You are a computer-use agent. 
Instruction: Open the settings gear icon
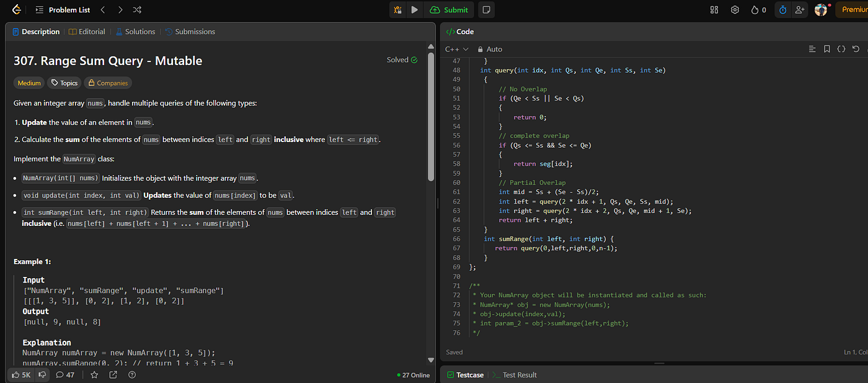[735, 10]
